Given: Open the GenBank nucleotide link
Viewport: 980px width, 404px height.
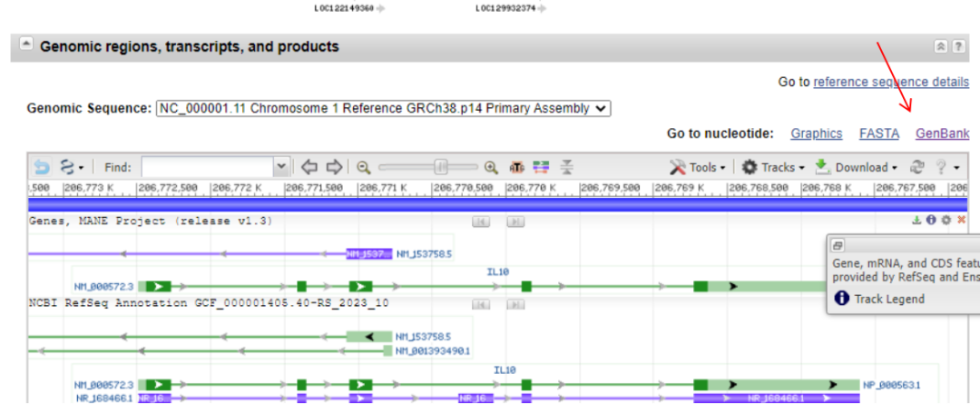Looking at the screenshot, I should coord(942,133).
